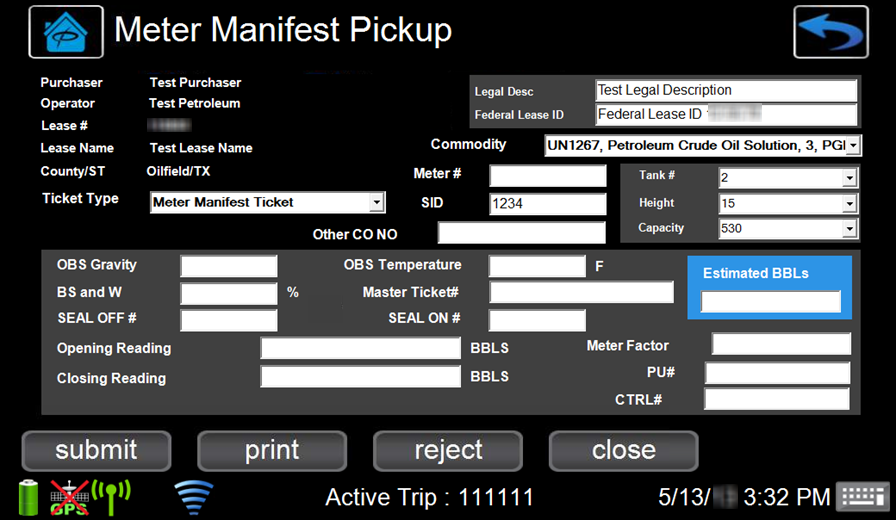The width and height of the screenshot is (896, 520).
Task: Focus the Opening Reading field
Action: (360, 348)
